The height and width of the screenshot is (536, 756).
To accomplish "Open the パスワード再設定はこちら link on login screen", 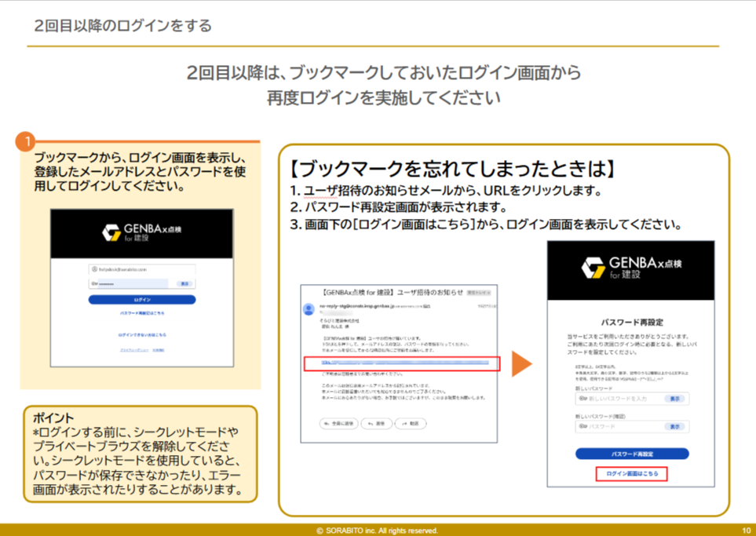I will [x=142, y=312].
